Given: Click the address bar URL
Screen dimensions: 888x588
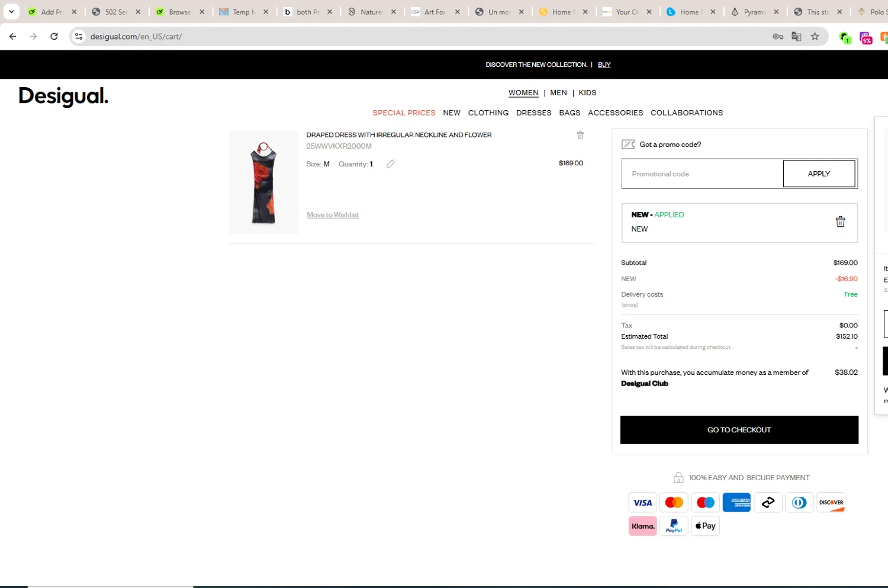Looking at the screenshot, I should click(x=136, y=37).
